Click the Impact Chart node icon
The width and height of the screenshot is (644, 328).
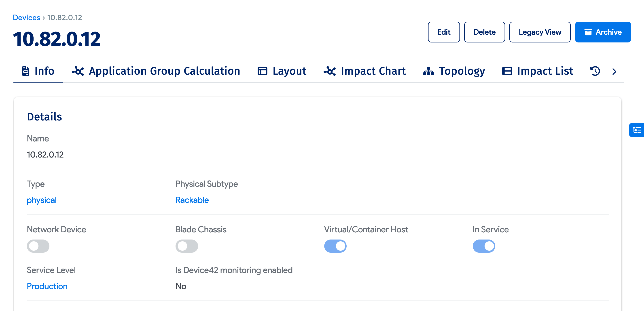(330, 71)
